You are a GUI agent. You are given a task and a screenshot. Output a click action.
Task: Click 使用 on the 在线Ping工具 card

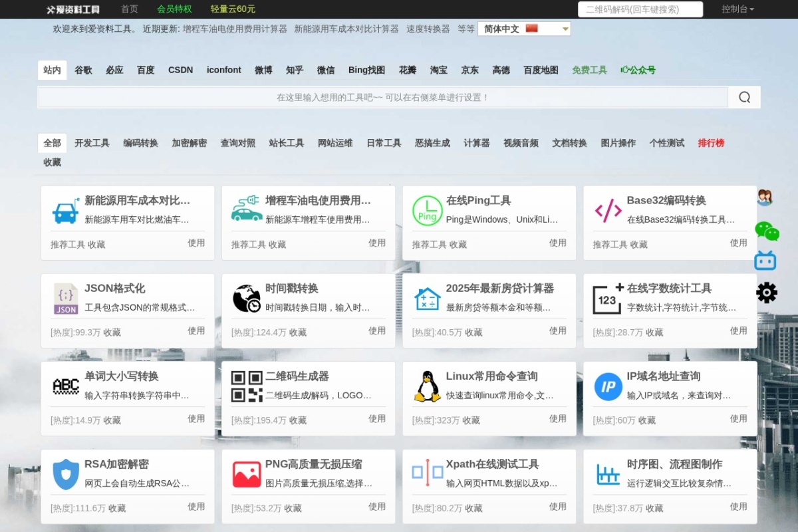click(558, 244)
